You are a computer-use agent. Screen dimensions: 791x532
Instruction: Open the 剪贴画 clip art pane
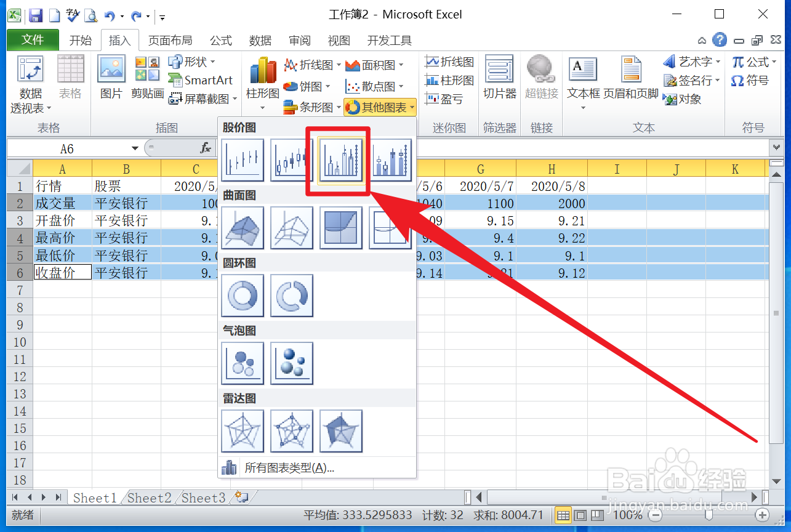pos(148,79)
